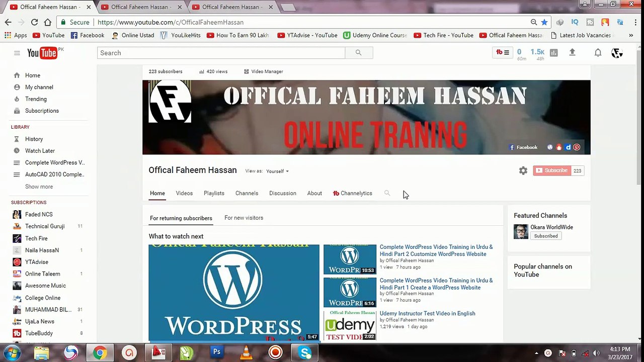Open the 6:16 WordPress video thumbnail
Viewport: 644px width, 362px height.
(x=350, y=293)
